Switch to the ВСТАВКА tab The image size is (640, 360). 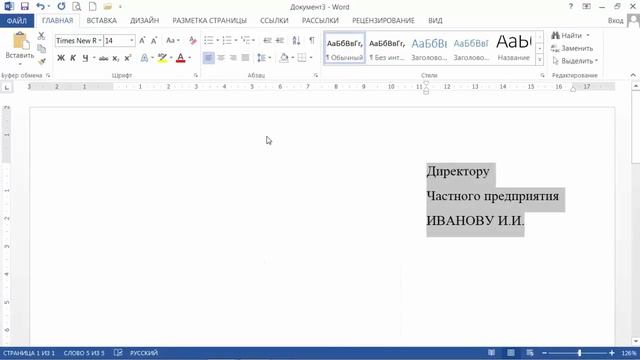pyautogui.click(x=102, y=20)
